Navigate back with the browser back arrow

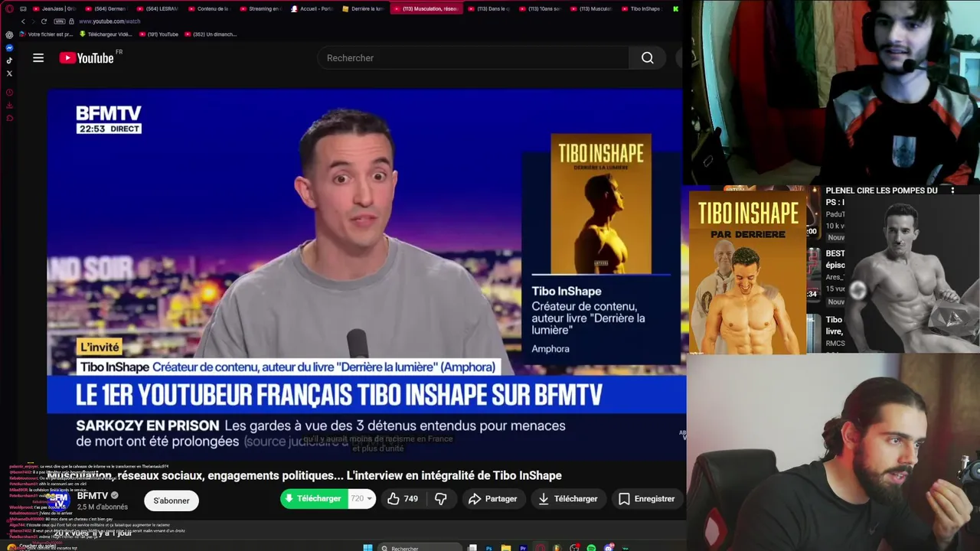coord(23,21)
